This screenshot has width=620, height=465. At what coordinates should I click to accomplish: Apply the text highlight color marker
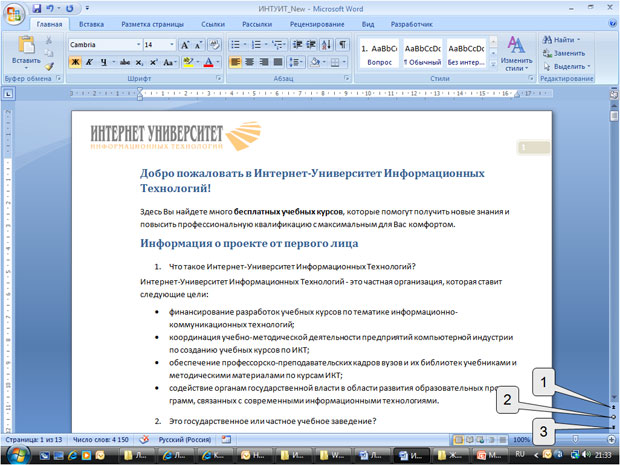pos(188,62)
